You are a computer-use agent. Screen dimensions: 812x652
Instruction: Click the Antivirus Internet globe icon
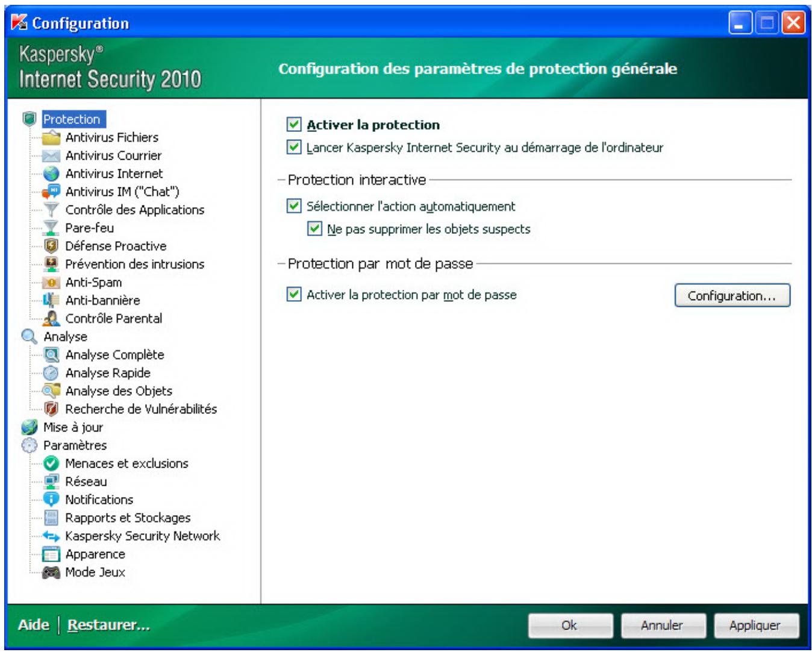51,174
